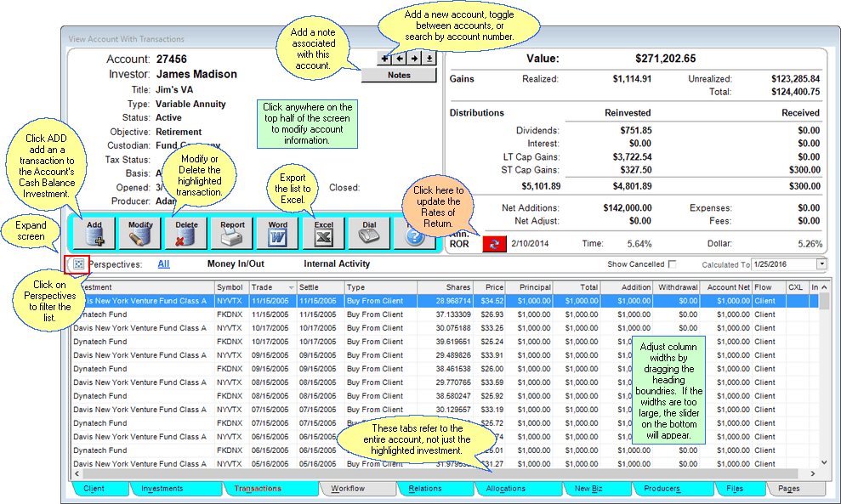The height and width of the screenshot is (504, 841).
Task: Click the Delete transaction icon
Action: coord(185,232)
